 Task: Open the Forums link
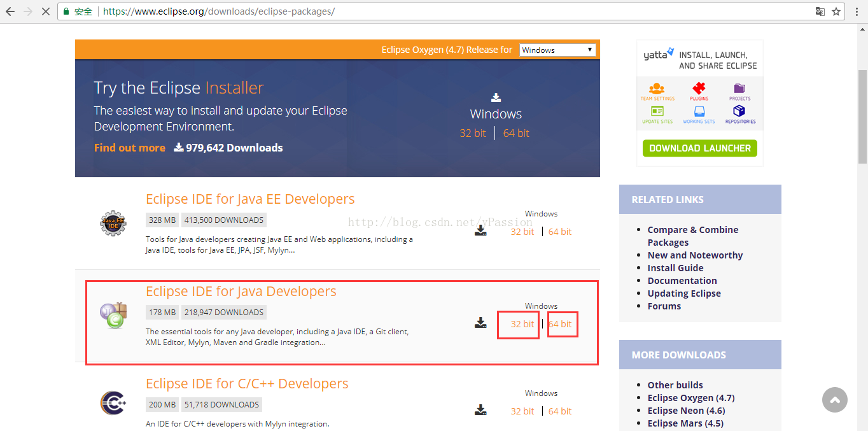pyautogui.click(x=664, y=306)
